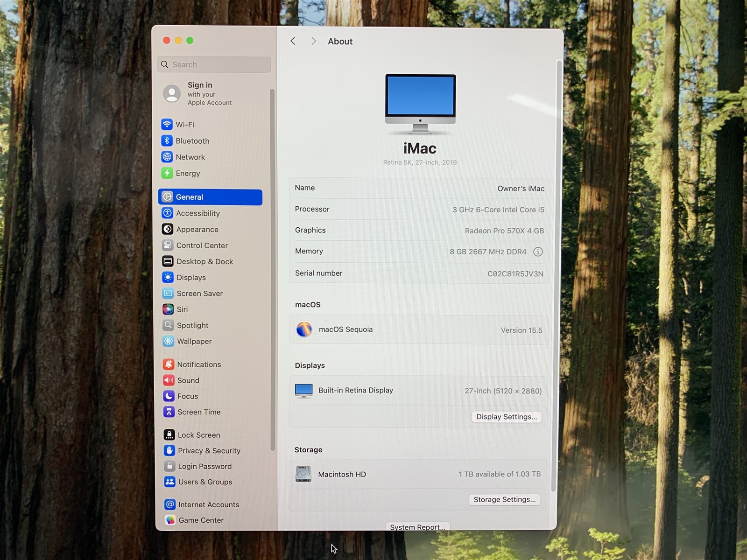Open the Wallpaper icon
Image resolution: width=747 pixels, height=560 pixels.
point(169,341)
